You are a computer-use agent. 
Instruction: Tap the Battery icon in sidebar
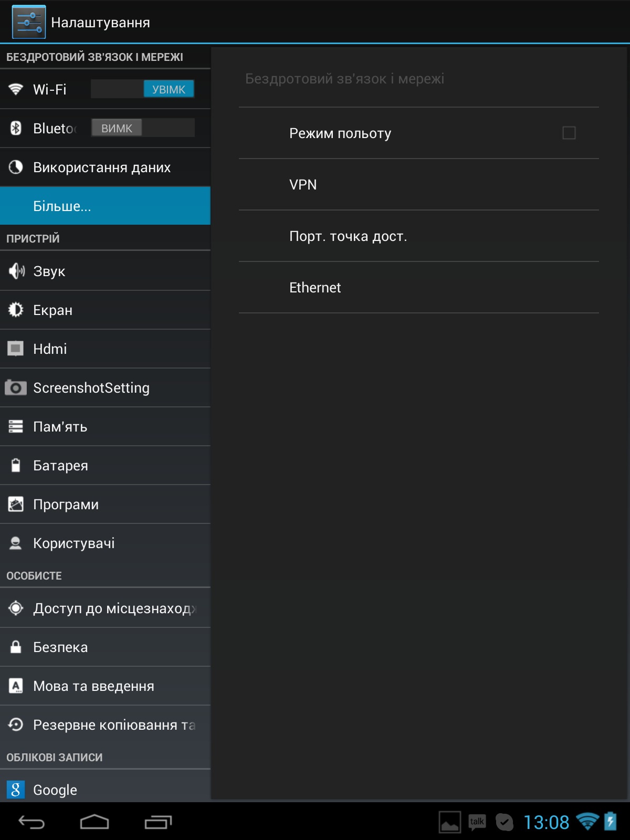[16, 465]
